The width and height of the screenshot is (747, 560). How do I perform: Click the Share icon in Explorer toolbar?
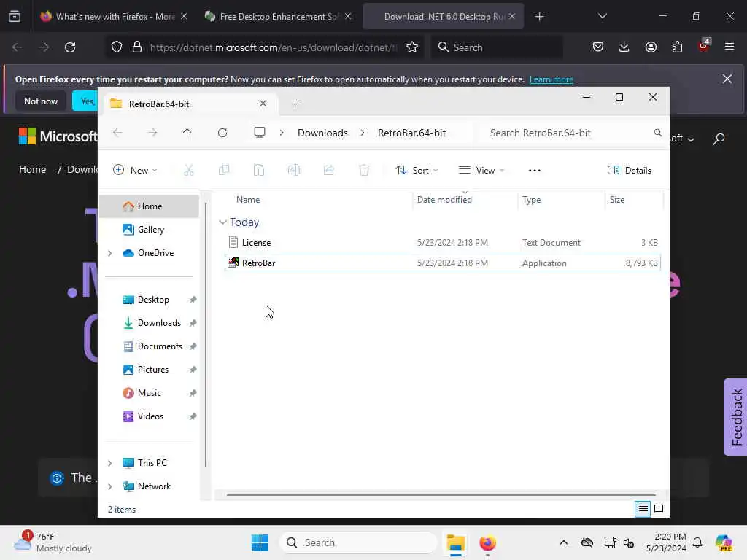(x=329, y=170)
